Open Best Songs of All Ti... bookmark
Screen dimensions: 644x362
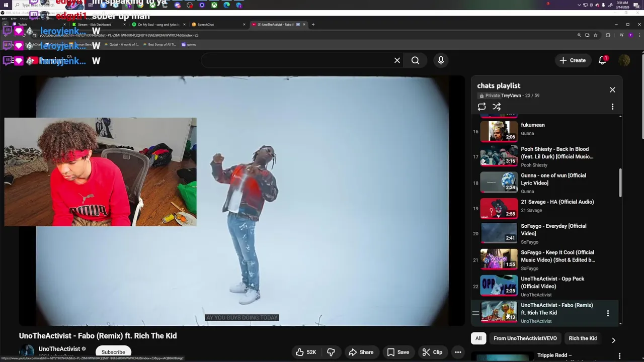click(x=159, y=45)
